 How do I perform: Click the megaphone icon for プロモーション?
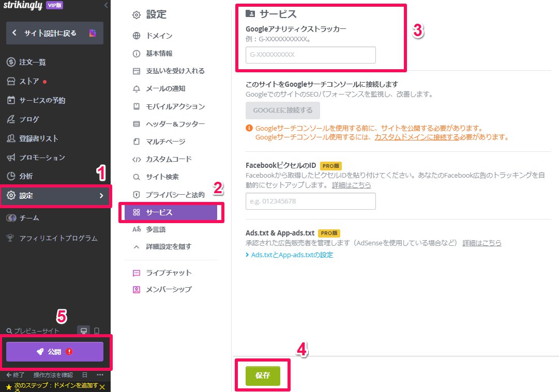click(11, 158)
